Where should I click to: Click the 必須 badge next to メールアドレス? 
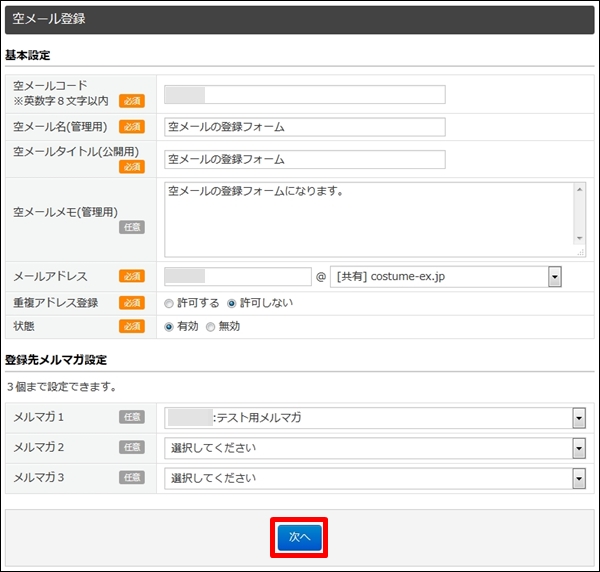click(132, 276)
